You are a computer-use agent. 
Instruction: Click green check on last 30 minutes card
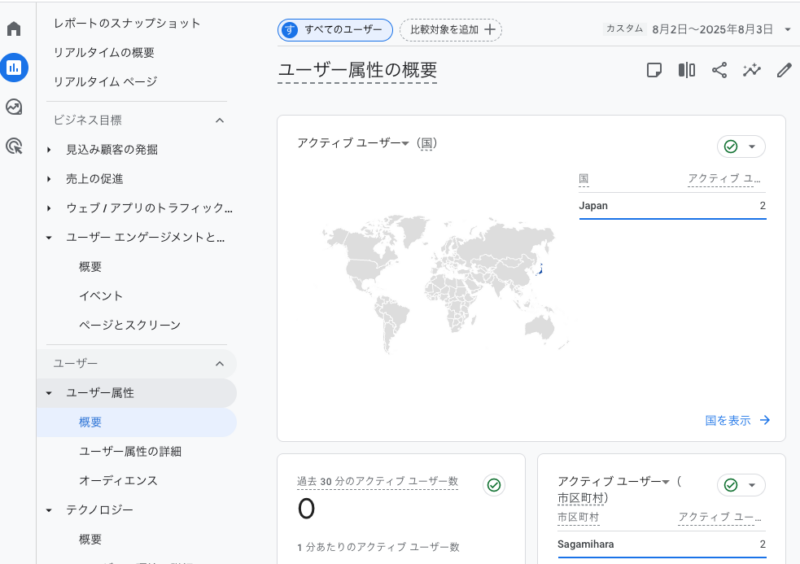click(x=493, y=485)
